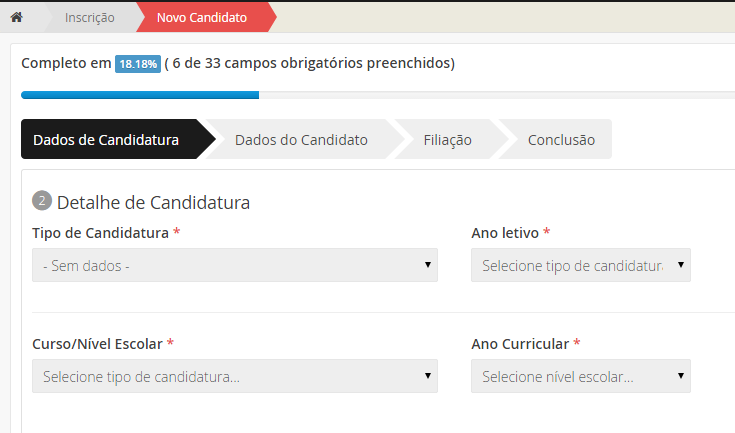Click the Ano Curricular field label
This screenshot has height=433, width=735.
pos(520,343)
